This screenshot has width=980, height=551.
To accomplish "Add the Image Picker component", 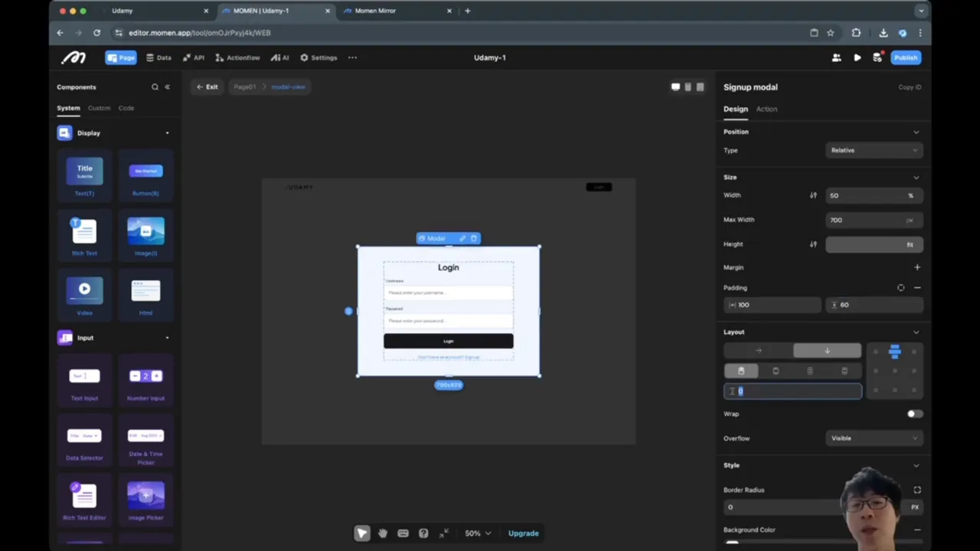I will [x=145, y=501].
